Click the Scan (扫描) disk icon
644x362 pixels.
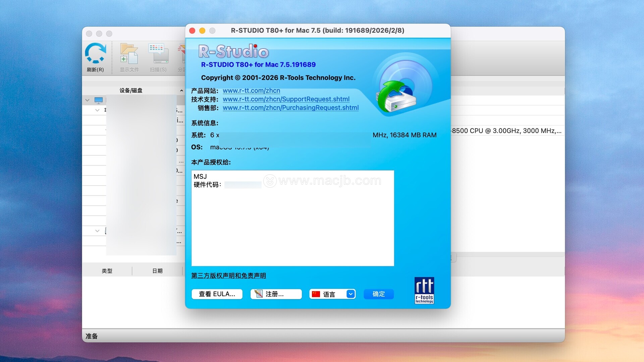[x=158, y=54]
